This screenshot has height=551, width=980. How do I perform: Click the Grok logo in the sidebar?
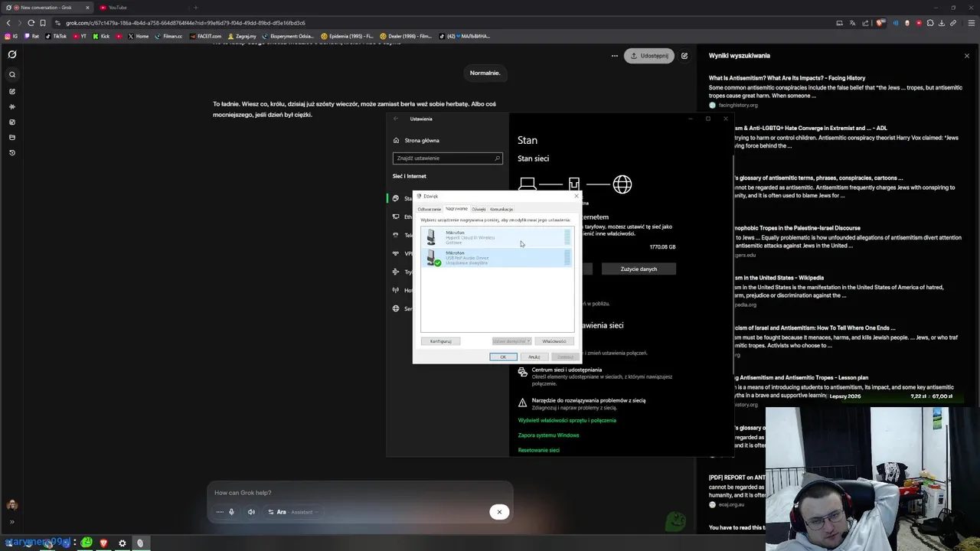click(x=12, y=54)
